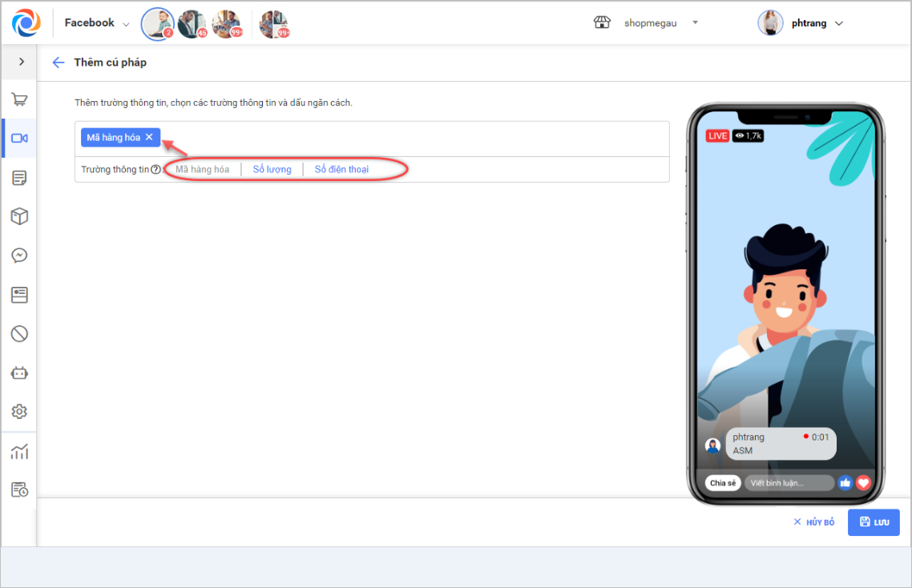Click the LIVE badge on phone preview
Image resolution: width=912 pixels, height=588 pixels.
point(717,135)
